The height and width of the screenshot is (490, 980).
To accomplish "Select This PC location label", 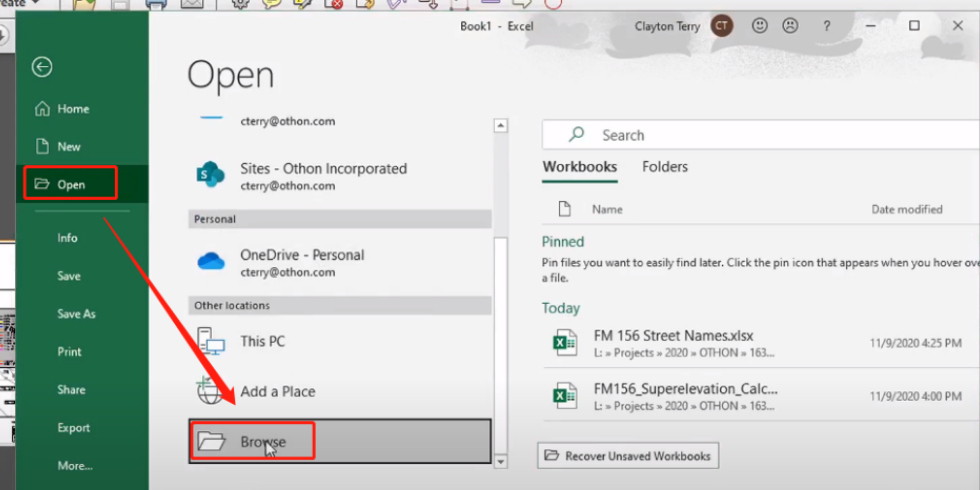I will pos(263,342).
